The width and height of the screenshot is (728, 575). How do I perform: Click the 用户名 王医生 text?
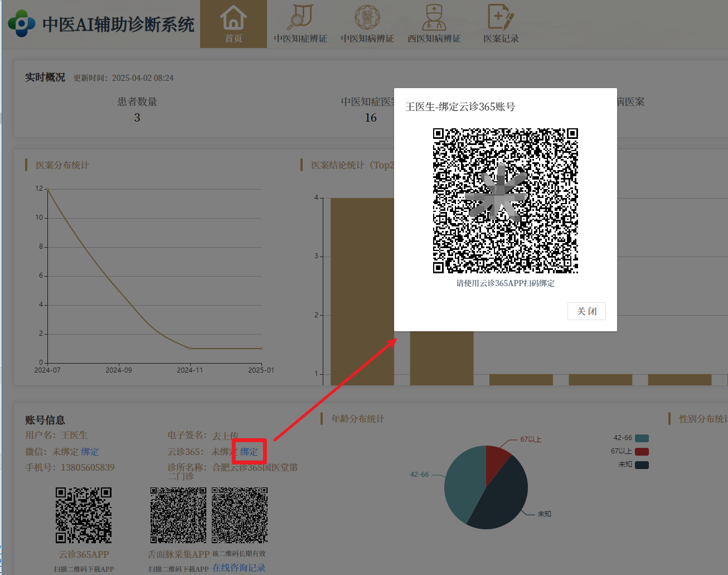pos(56,435)
